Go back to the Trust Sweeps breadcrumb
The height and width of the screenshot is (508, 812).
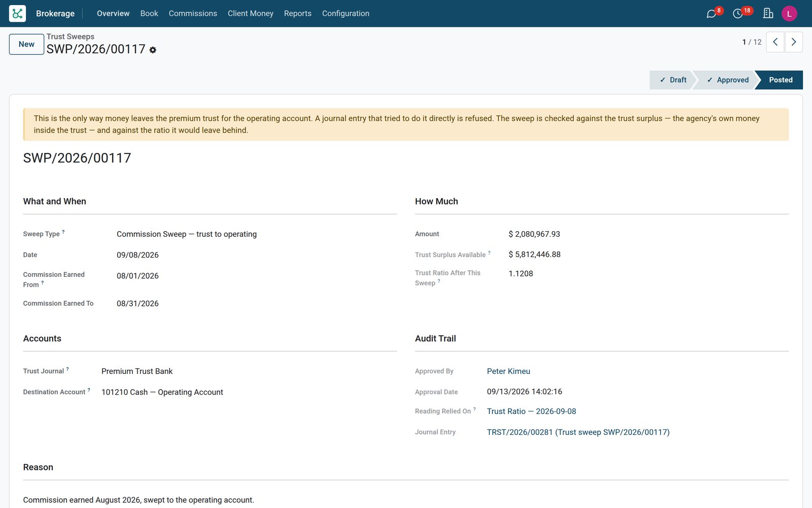click(71, 37)
